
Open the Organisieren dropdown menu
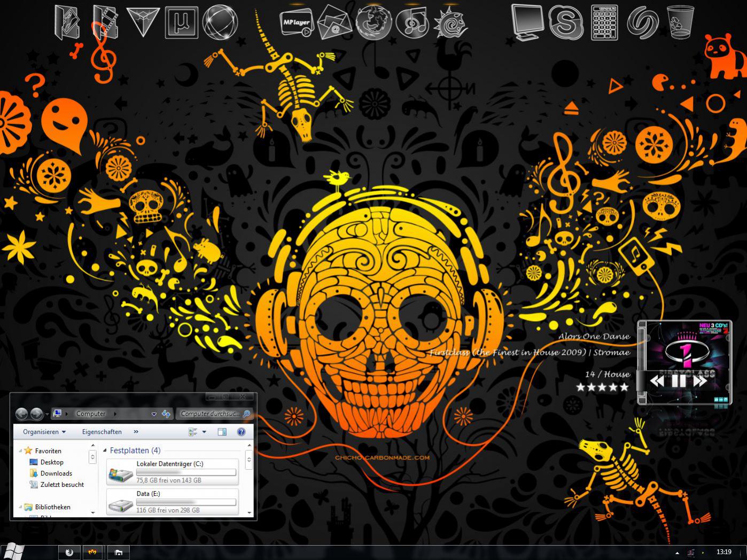44,432
